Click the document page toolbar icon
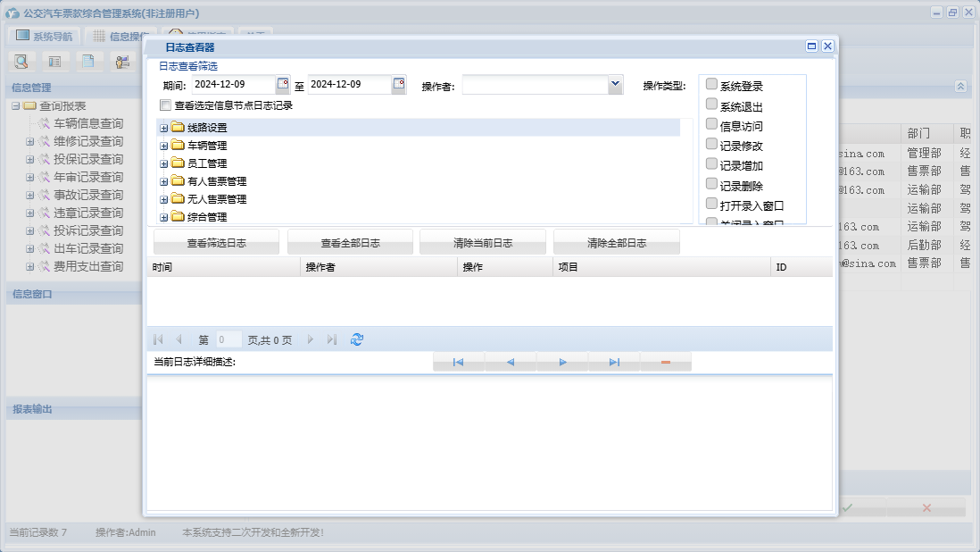 pyautogui.click(x=88, y=62)
